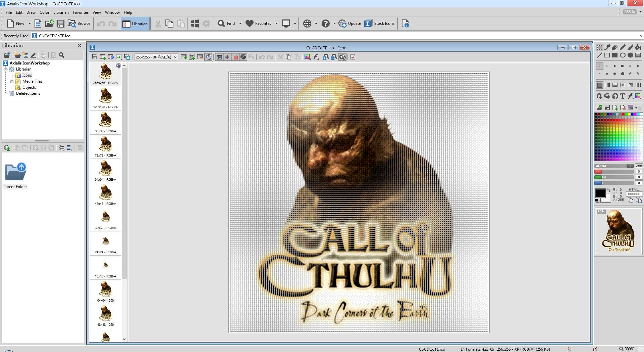Screen dimensions: 644x352
Task: Adjust the ALPHA slider
Action: point(614,166)
